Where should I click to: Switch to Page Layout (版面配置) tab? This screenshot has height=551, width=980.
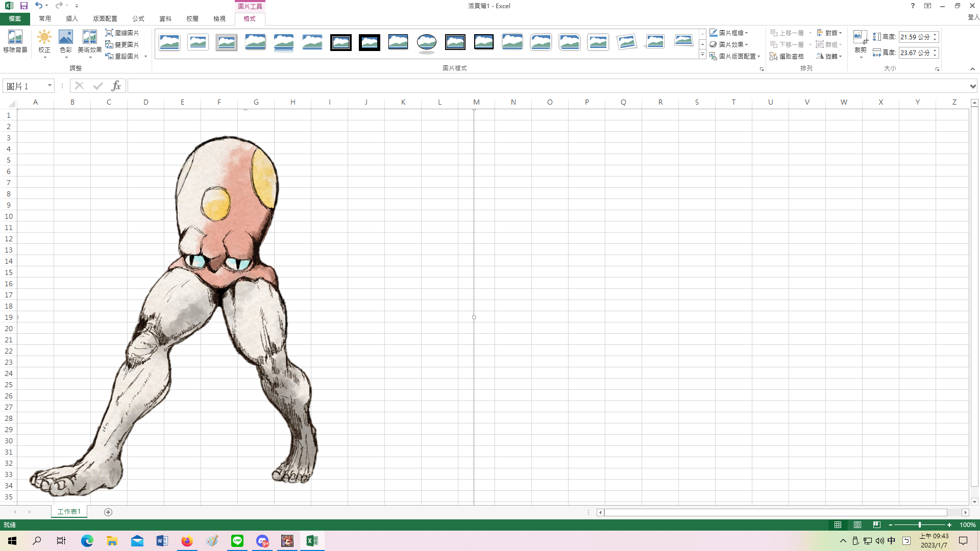pyautogui.click(x=105, y=19)
